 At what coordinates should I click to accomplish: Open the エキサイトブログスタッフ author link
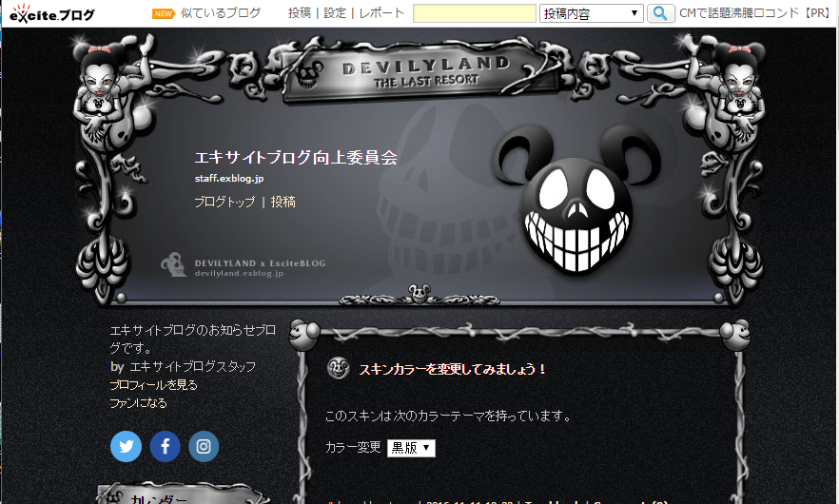click(192, 366)
